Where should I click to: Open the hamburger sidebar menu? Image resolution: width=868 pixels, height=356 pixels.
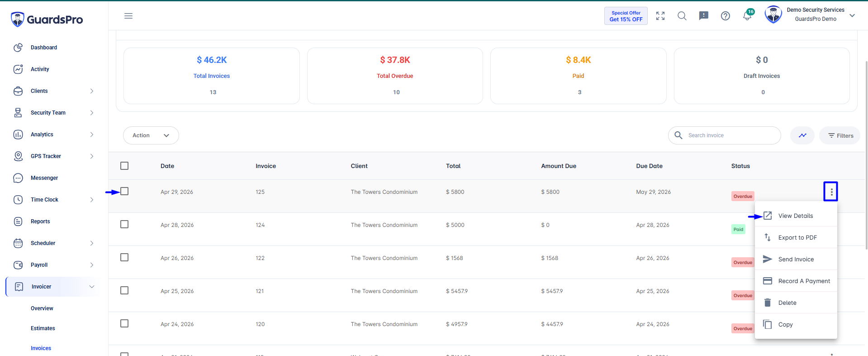tap(128, 16)
